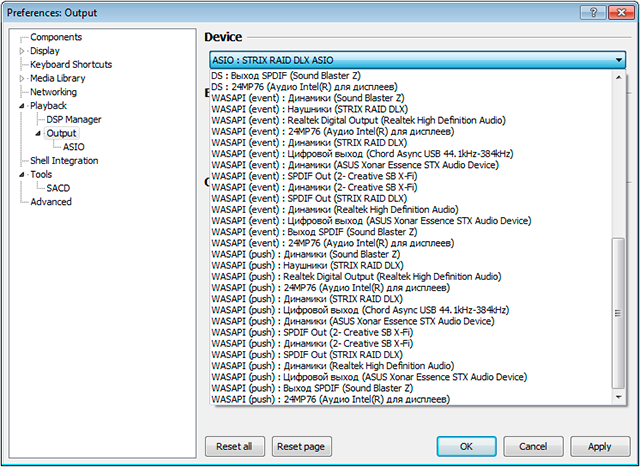Image resolution: width=640 pixels, height=467 pixels.
Task: Choose WASAPI (event) : Цифровой выход (ASUS Xonar Essence STX)
Action: click(411, 221)
